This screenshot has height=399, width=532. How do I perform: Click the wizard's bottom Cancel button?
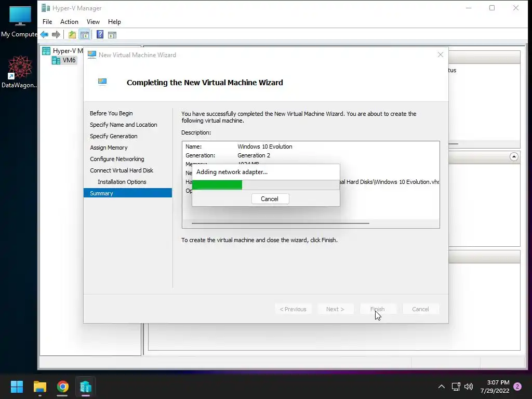tap(420, 309)
